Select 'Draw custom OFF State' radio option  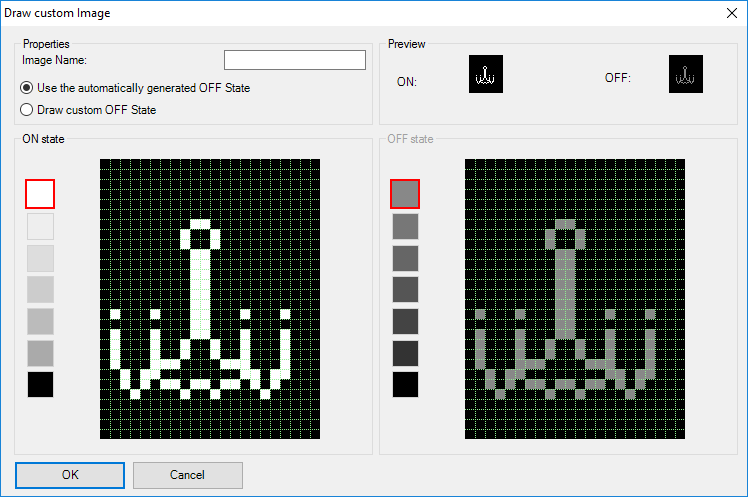click(28, 110)
